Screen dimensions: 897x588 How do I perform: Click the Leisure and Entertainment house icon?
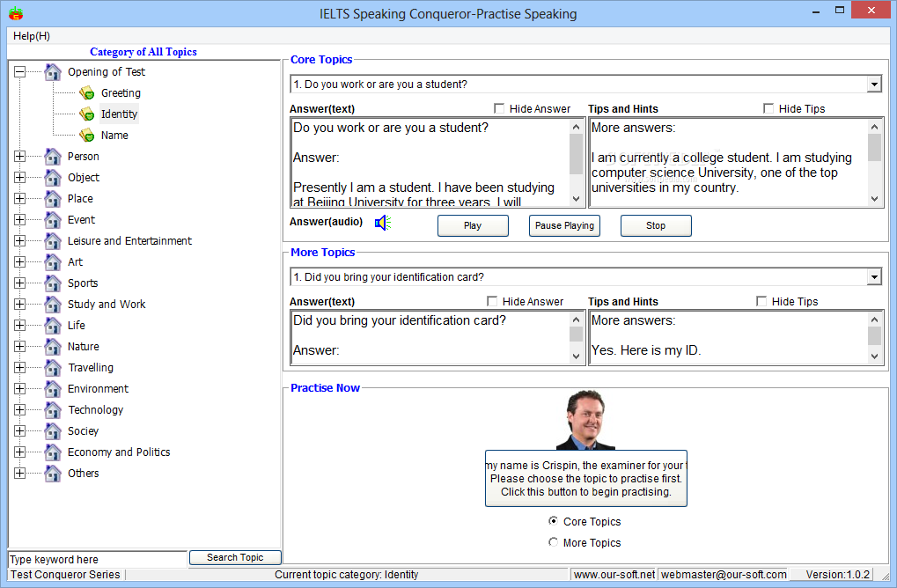point(53,241)
